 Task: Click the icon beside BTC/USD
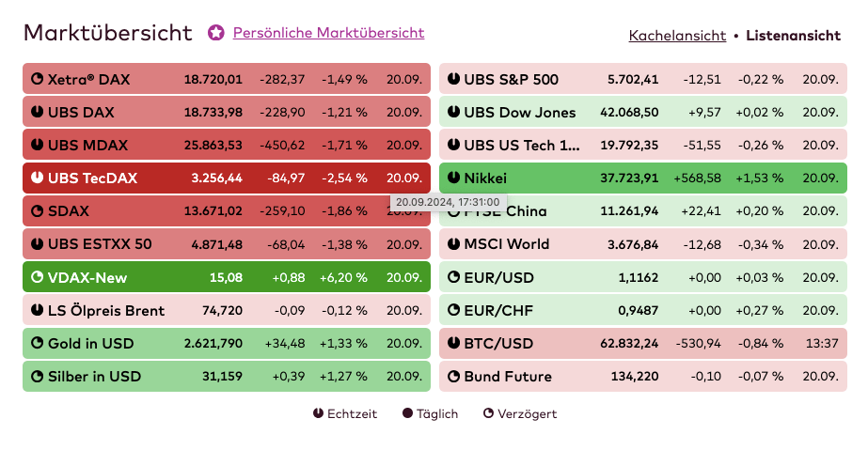pos(453,344)
